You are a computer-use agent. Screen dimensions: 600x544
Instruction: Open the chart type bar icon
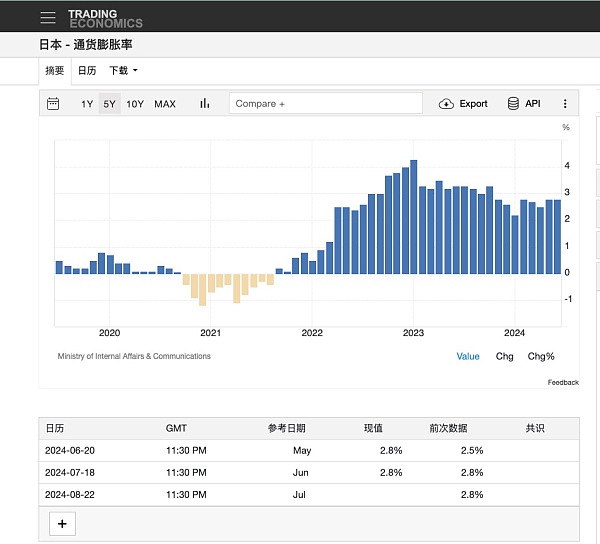pos(205,104)
